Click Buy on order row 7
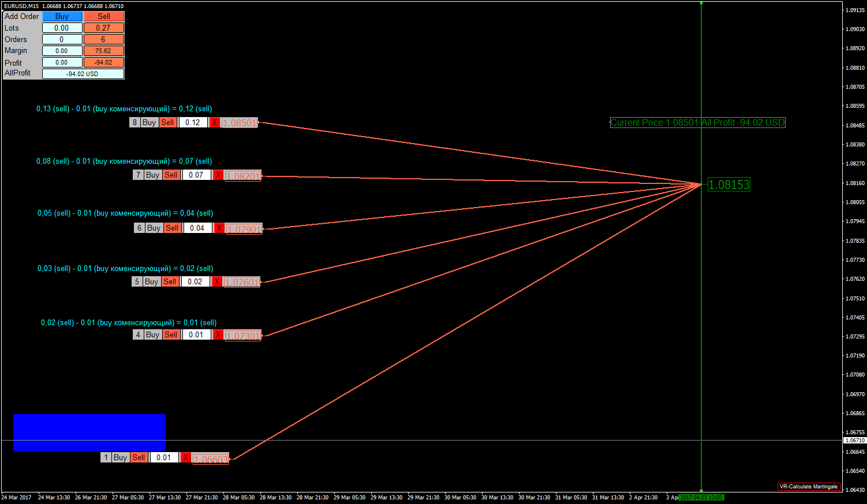 pos(153,175)
